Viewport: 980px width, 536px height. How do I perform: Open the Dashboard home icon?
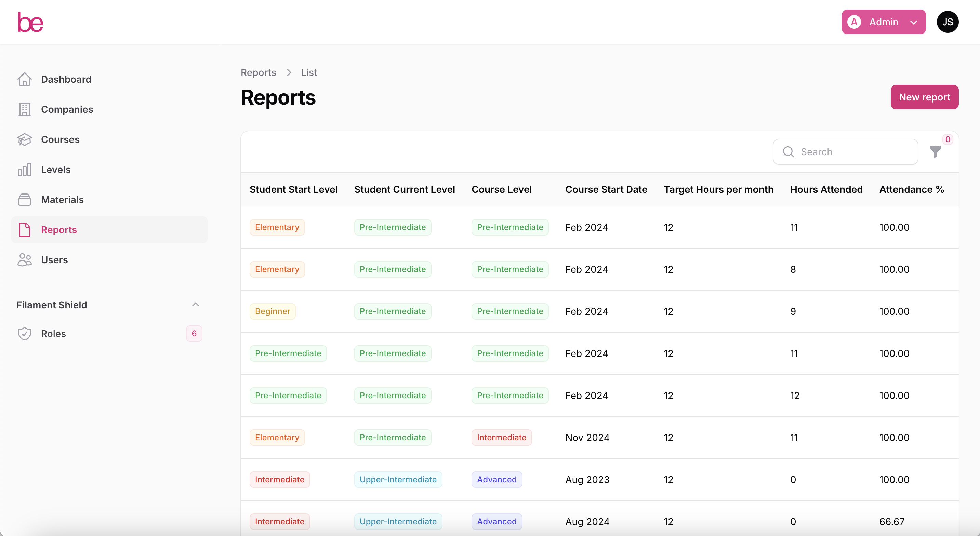[x=24, y=79]
